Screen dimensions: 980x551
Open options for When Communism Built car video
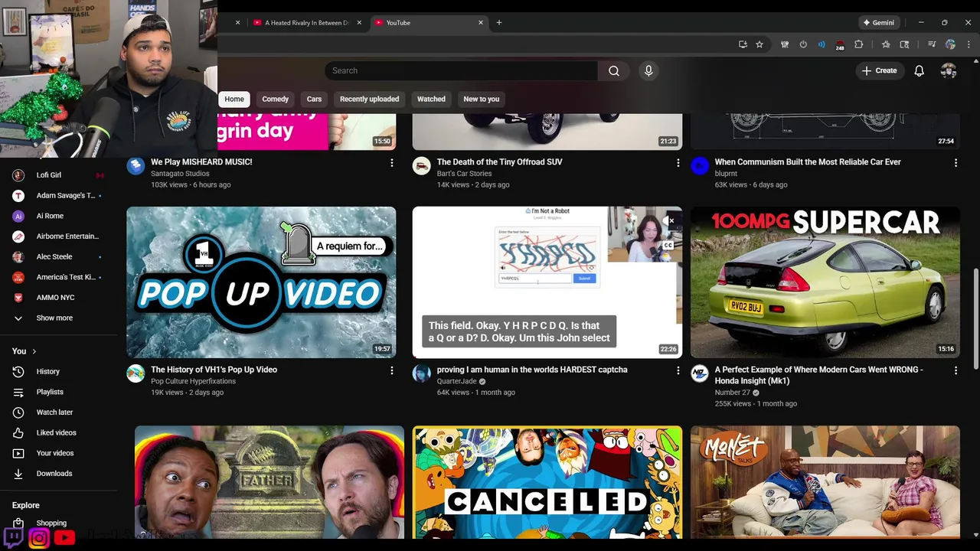point(955,162)
